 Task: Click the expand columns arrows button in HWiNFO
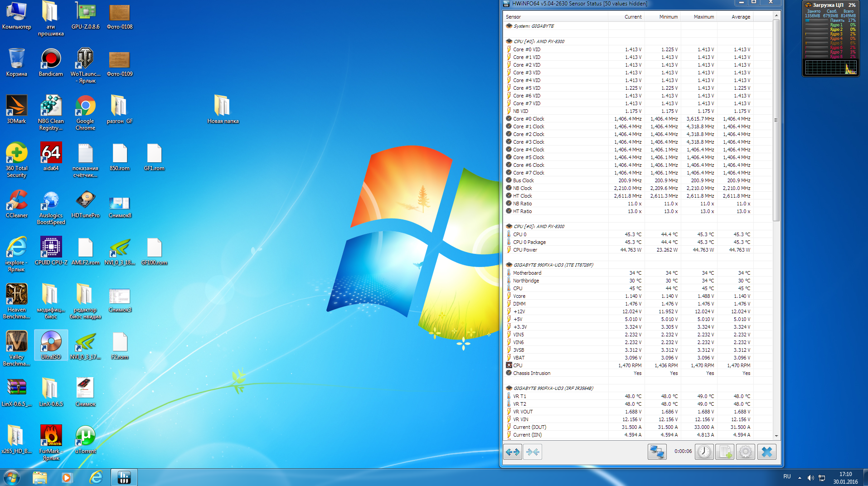click(513, 452)
